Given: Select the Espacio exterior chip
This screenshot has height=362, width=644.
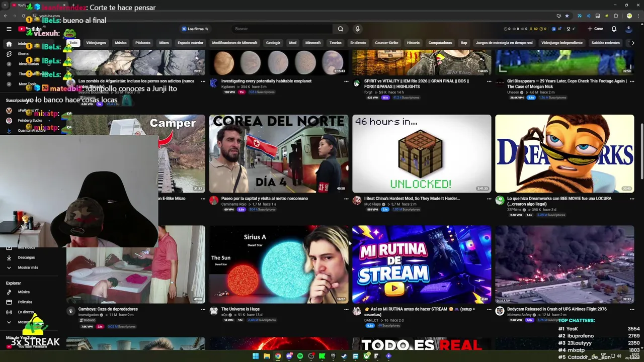Looking at the screenshot, I should 190,43.
